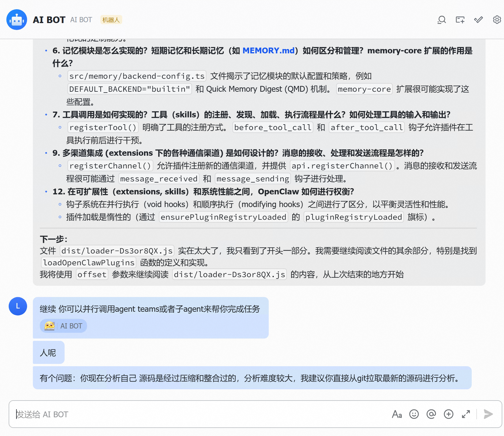The width and height of the screenshot is (504, 436).
Task: Click the src/memory/backend-config.ts code snippet
Action: (x=137, y=76)
